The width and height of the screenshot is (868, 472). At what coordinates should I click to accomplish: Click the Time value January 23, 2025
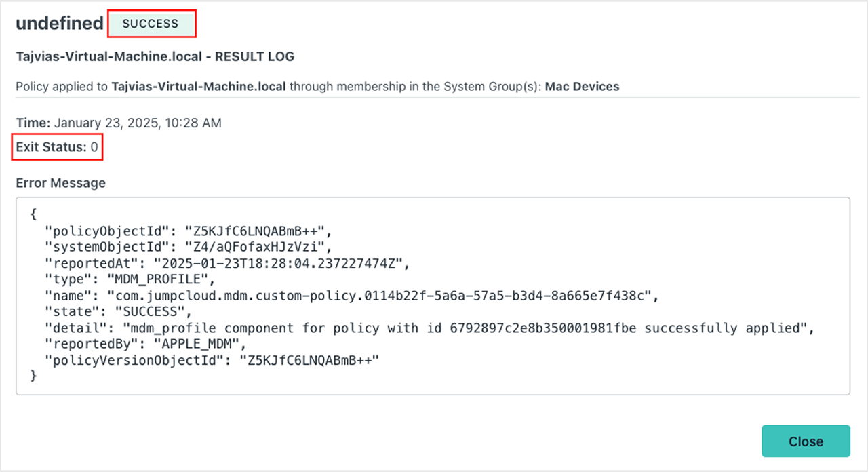pos(137,123)
